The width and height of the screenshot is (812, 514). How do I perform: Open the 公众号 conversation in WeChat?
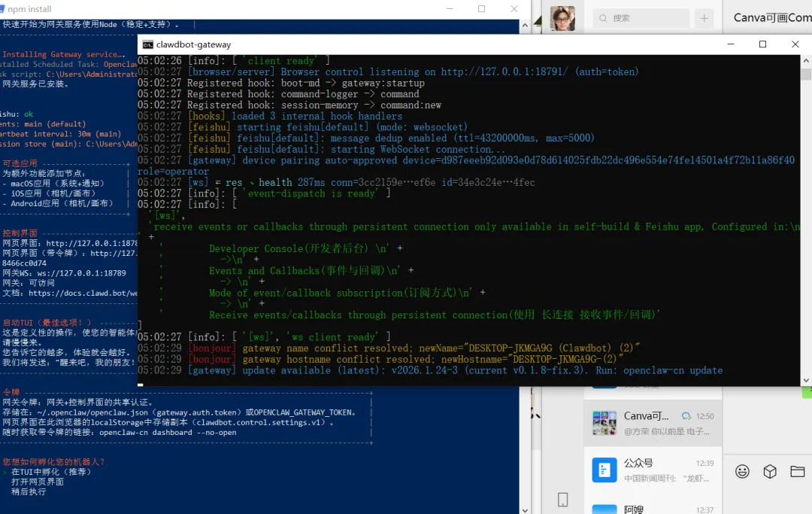[653, 470]
